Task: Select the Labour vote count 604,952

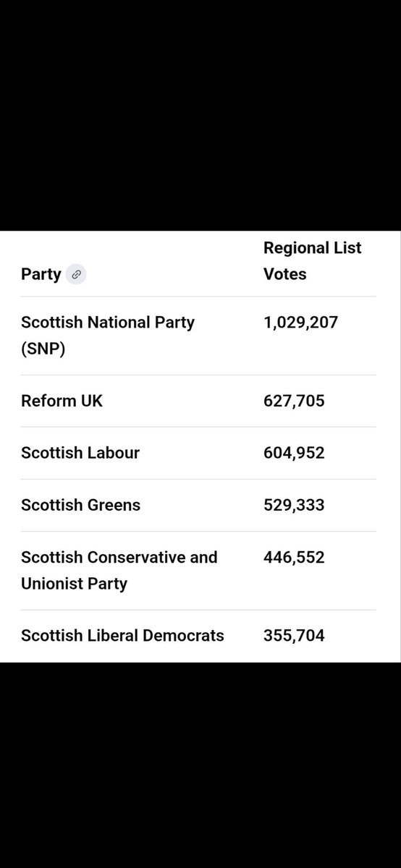Action: [294, 453]
